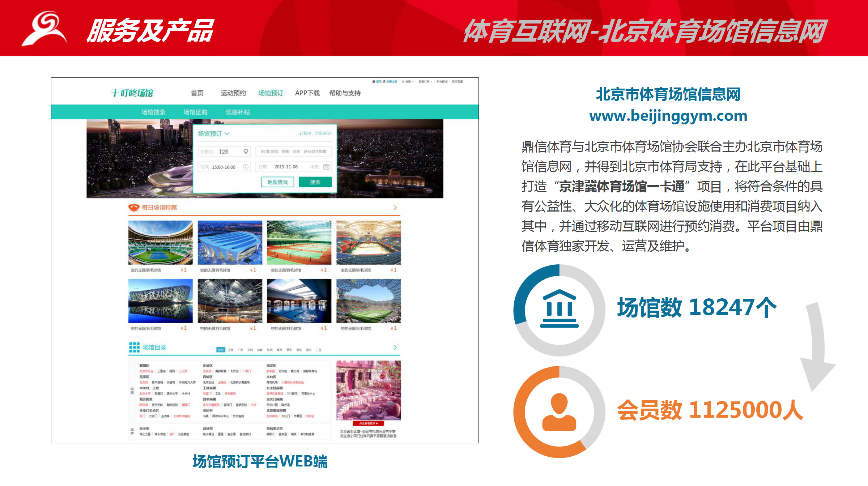Open the 运动预约 nav item
The image size is (868, 486).
coord(233,93)
